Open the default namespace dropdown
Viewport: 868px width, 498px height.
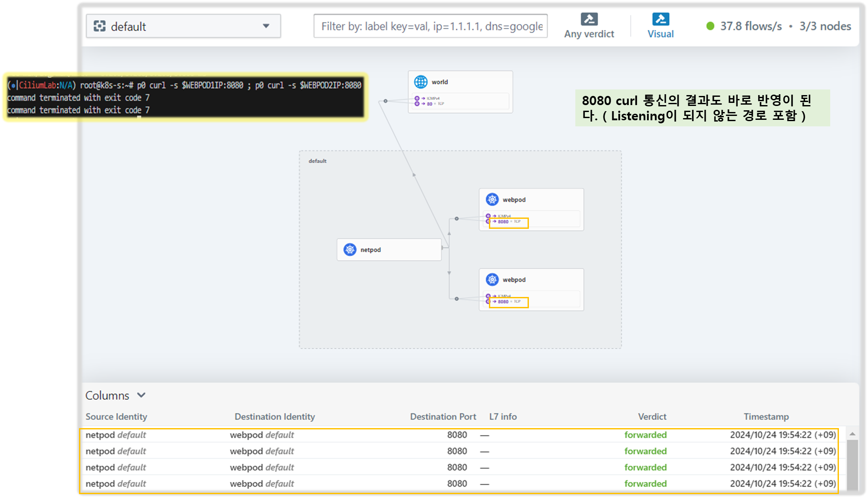(266, 26)
